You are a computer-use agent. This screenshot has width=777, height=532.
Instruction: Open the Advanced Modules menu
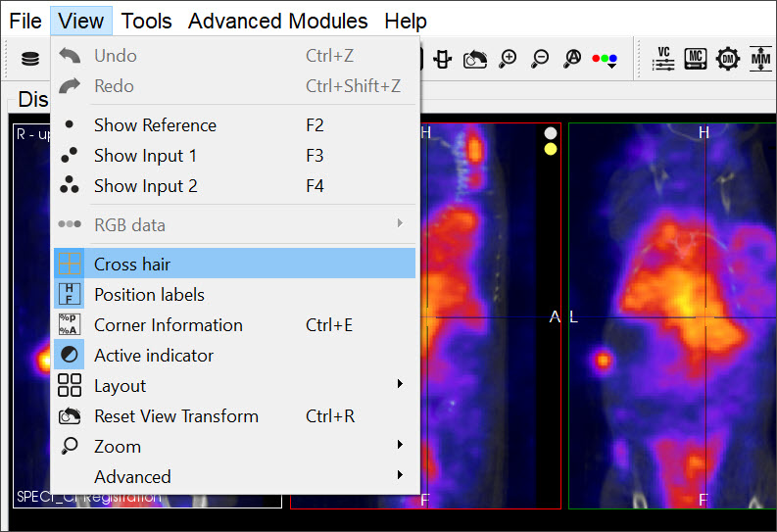click(x=277, y=21)
